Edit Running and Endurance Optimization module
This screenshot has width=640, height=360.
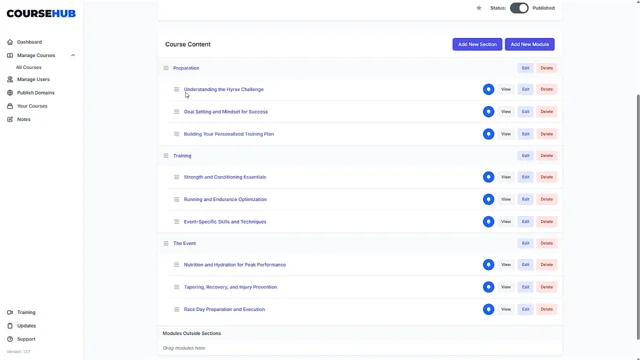525,200
